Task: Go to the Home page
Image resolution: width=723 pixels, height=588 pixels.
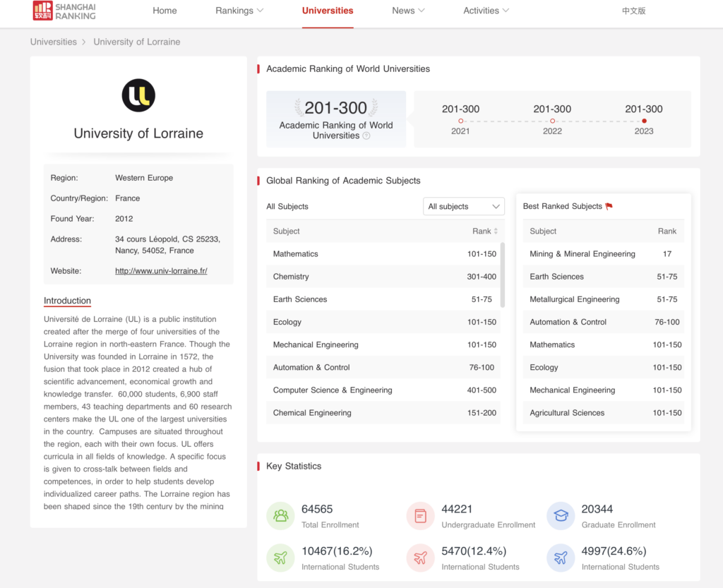Action: pos(165,11)
